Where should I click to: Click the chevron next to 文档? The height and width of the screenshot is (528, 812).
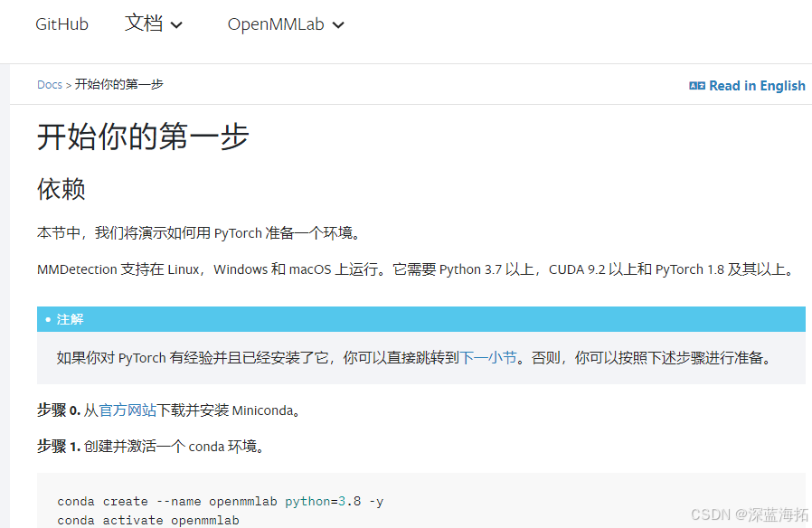(177, 25)
